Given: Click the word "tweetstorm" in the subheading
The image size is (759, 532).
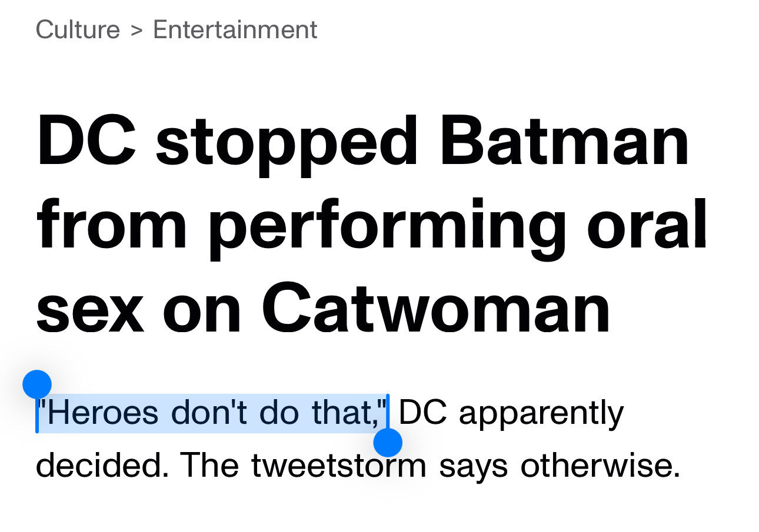Looking at the screenshot, I should [339, 466].
